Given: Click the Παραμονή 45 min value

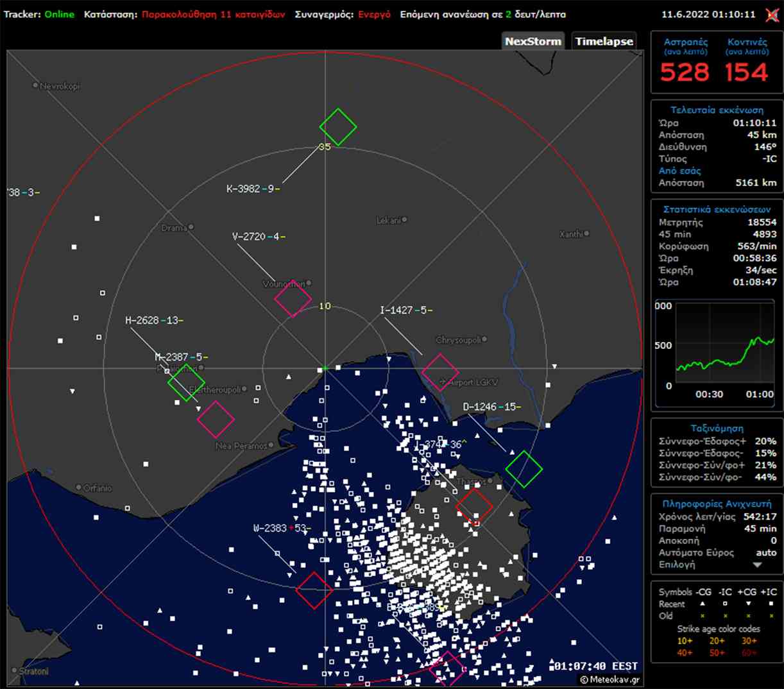Looking at the screenshot, I should pos(760,529).
